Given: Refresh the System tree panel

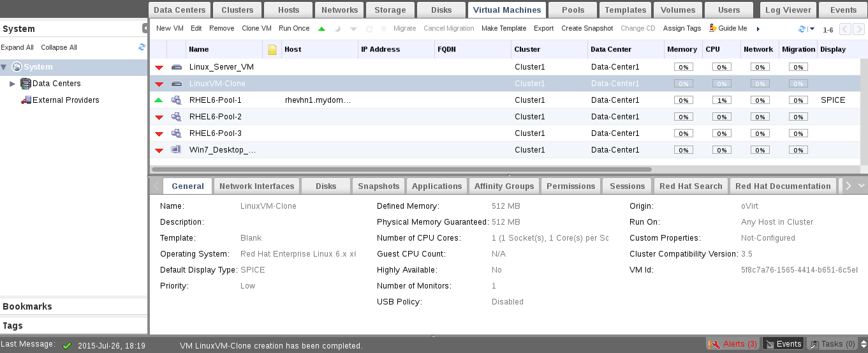Looking at the screenshot, I should pos(142,47).
